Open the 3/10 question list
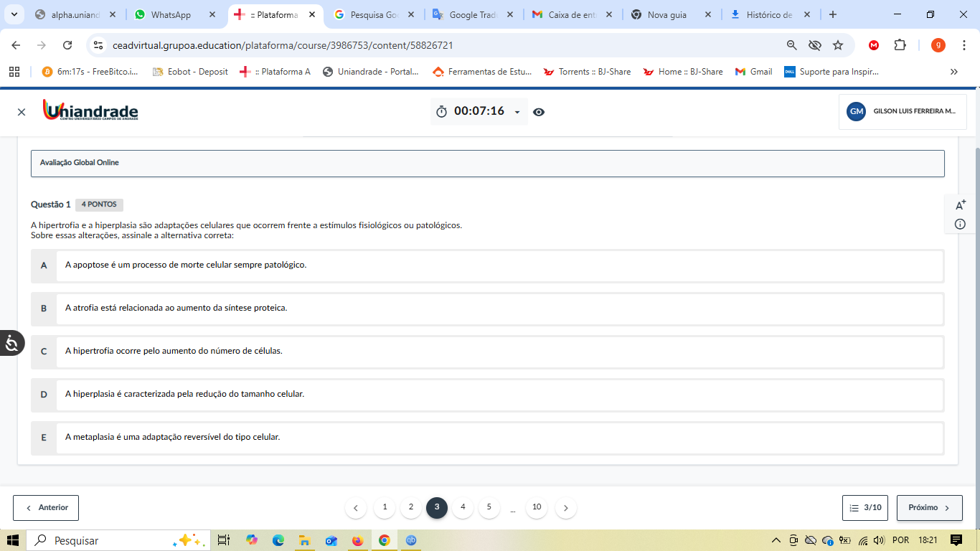The width and height of the screenshot is (980, 551). coord(866,507)
